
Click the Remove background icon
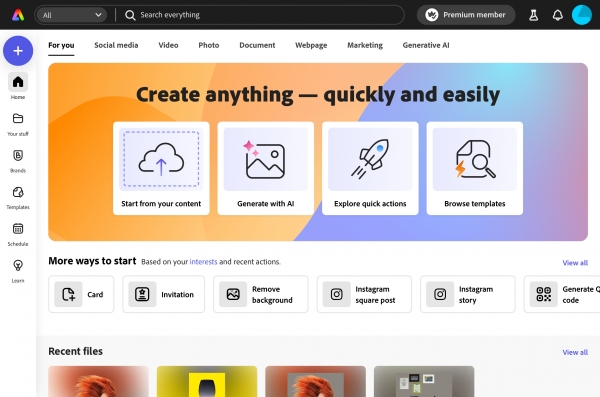point(233,294)
